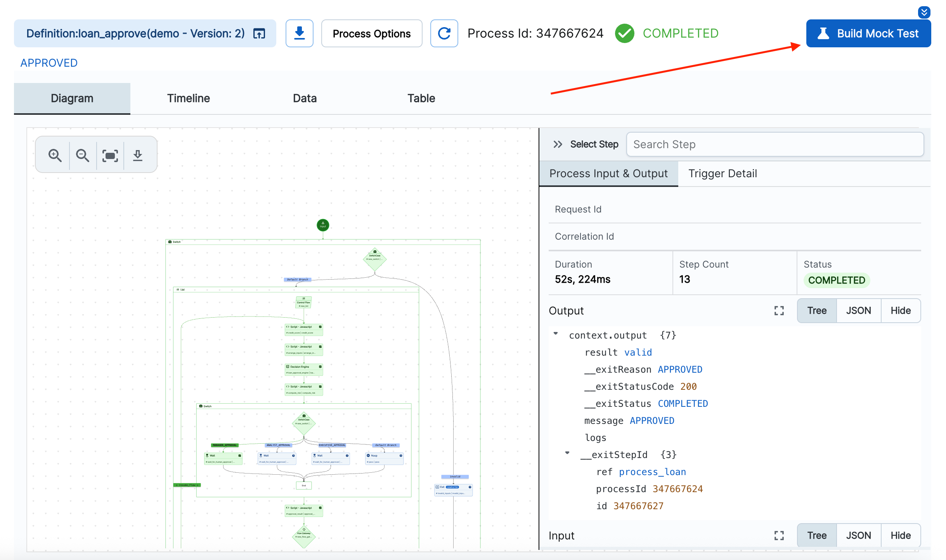Screen dimensions: 946x560
Task: Zoom out of the process diagram
Action: tap(82, 155)
